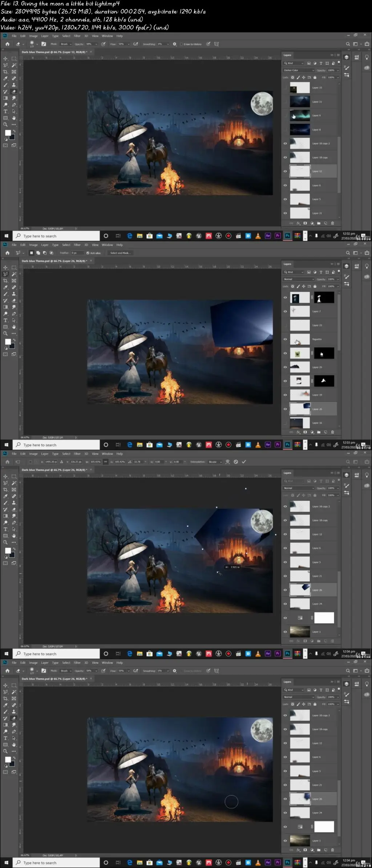
Task: Hide Layer 26 in the last frame
Action: click(285, 799)
